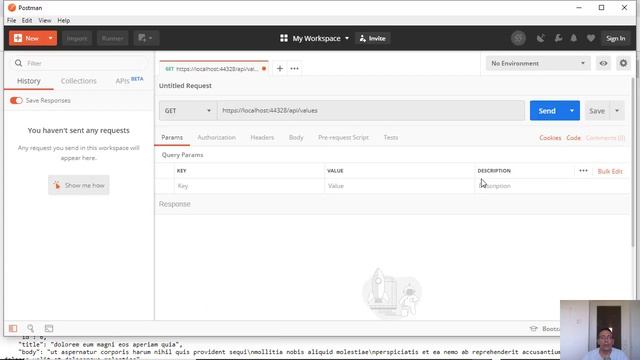Open the Body tab
Image resolution: width=640 pixels, height=360 pixels.
coord(296,138)
